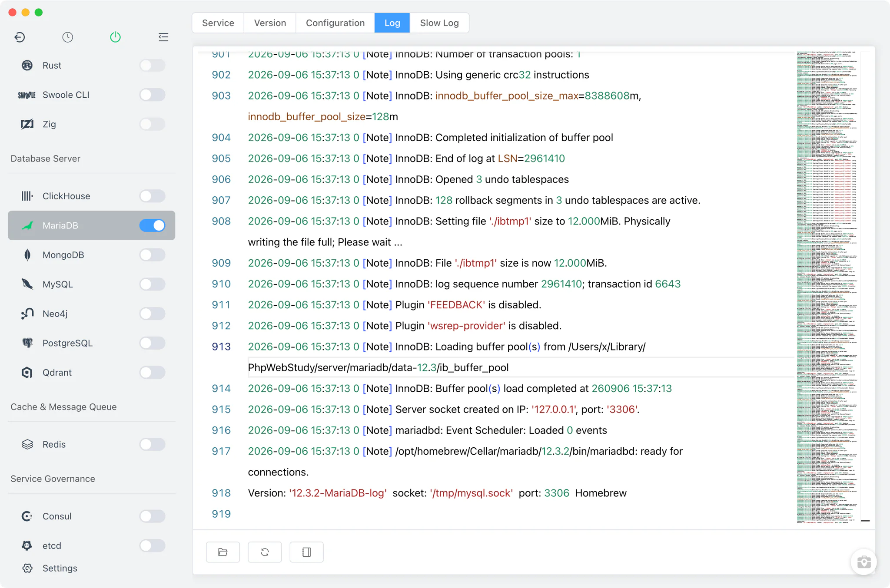Image resolution: width=890 pixels, height=588 pixels.
Task: Click the floating camera screenshot button
Action: tap(863, 562)
